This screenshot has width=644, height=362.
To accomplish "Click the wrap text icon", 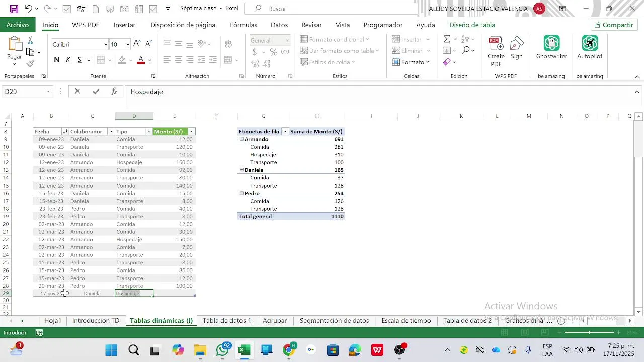I will [228, 44].
